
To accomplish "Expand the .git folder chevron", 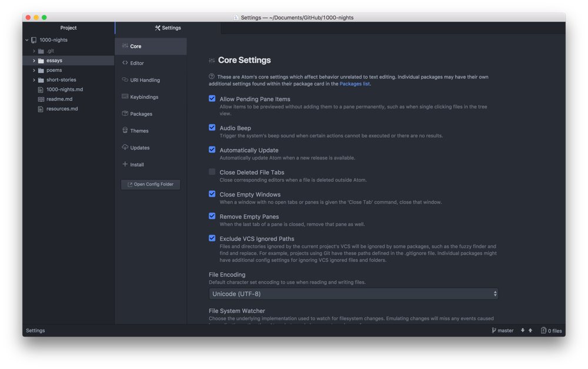I will [34, 51].
